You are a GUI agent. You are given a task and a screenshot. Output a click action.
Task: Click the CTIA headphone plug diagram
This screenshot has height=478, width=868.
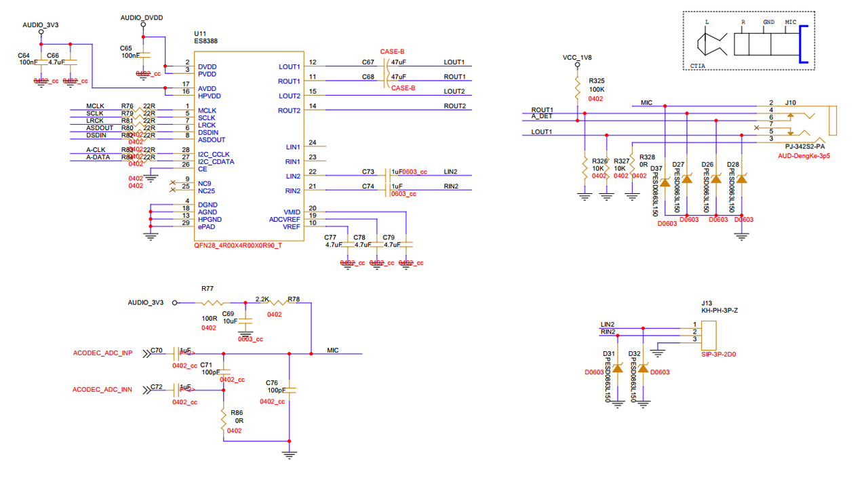pyautogui.click(x=749, y=41)
